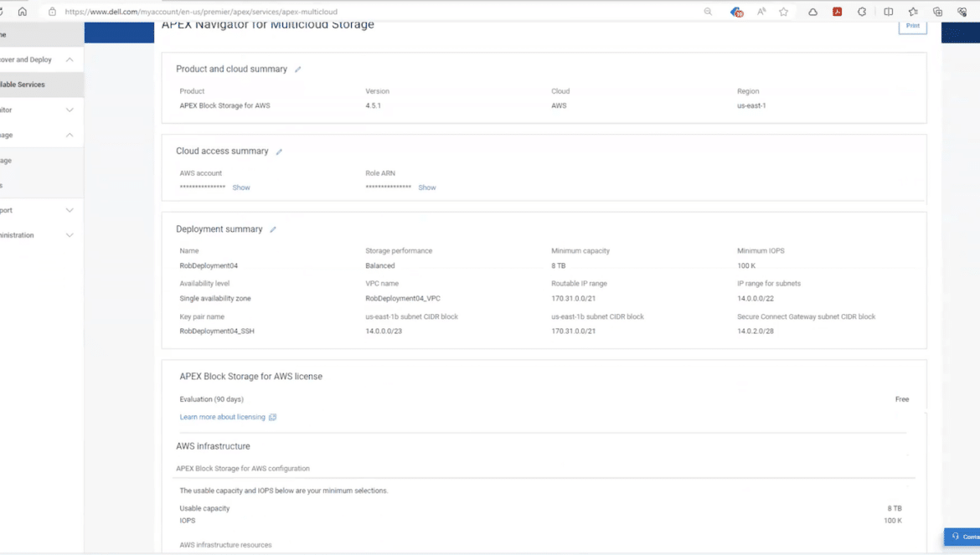Click the minimum IOPS 100 K value

(746, 266)
